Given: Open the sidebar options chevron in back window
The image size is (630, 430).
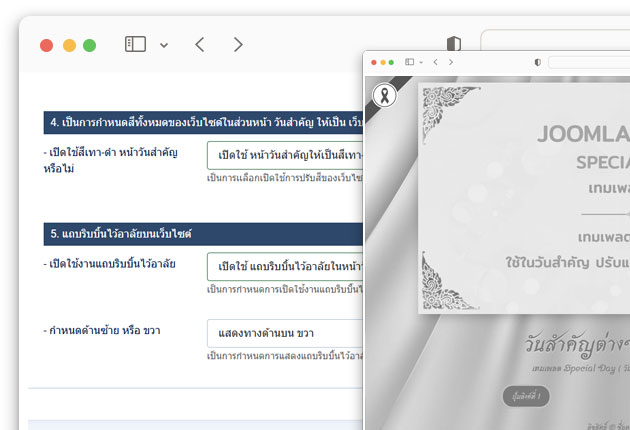Looking at the screenshot, I should pyautogui.click(x=164, y=45).
